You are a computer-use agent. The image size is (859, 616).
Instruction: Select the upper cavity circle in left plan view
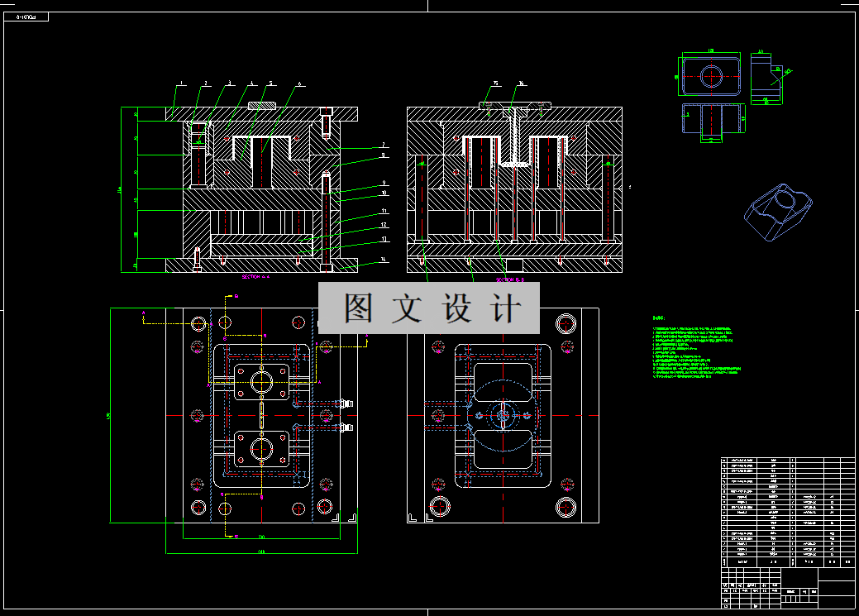pyautogui.click(x=262, y=381)
